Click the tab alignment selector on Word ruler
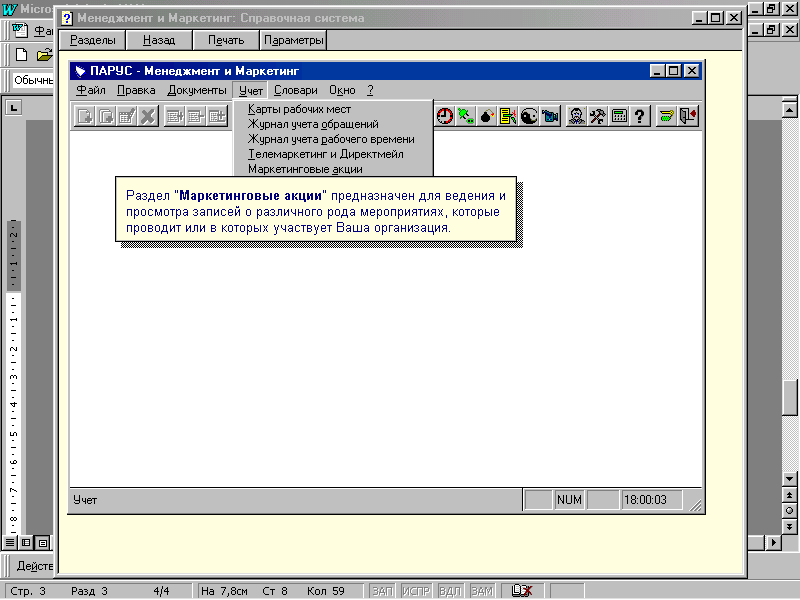Image resolution: width=800 pixels, height=600 pixels. [14, 108]
